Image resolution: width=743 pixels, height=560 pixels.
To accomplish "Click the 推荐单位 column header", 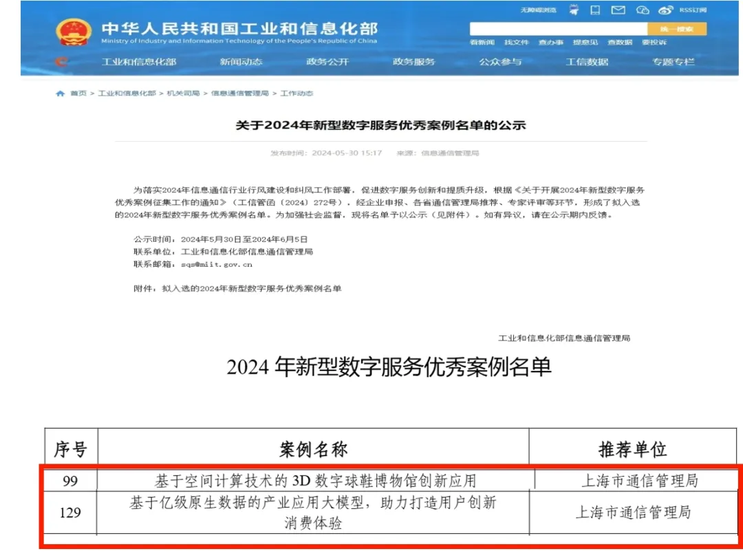I will pos(633,449).
